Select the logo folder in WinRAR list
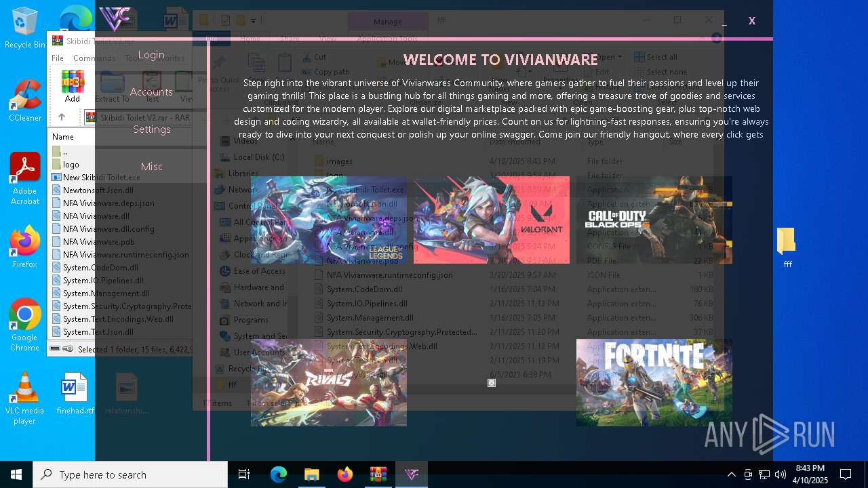This screenshot has height=488, width=868. click(66, 165)
